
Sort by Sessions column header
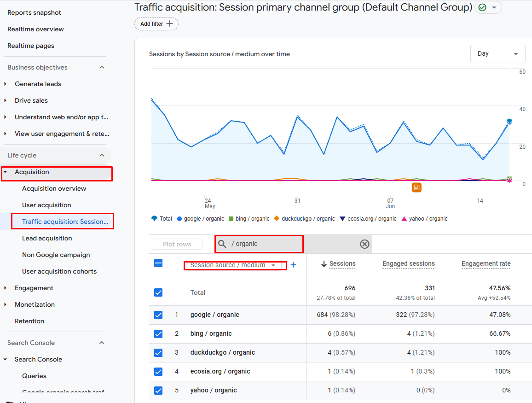[342, 264]
